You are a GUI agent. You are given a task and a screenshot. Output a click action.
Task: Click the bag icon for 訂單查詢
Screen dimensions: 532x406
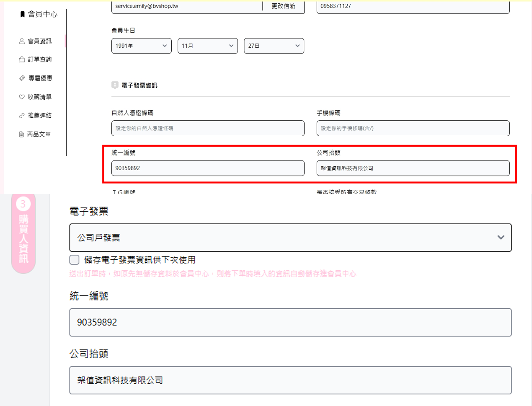coord(22,59)
